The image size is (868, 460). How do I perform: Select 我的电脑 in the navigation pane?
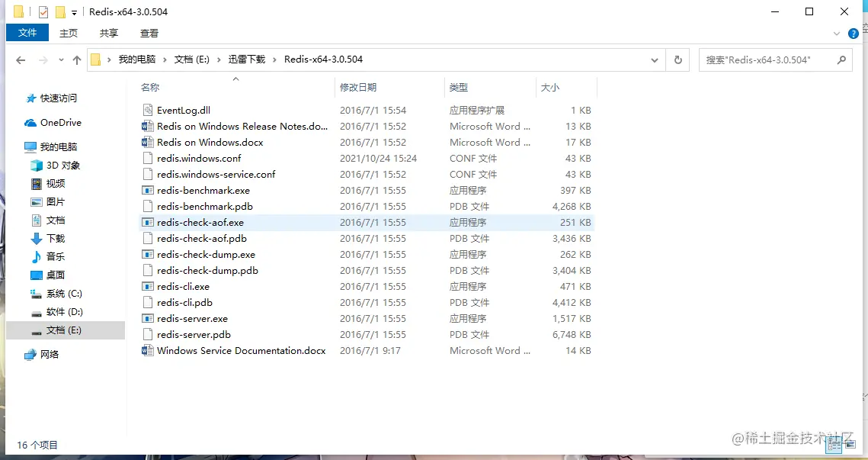click(51, 147)
